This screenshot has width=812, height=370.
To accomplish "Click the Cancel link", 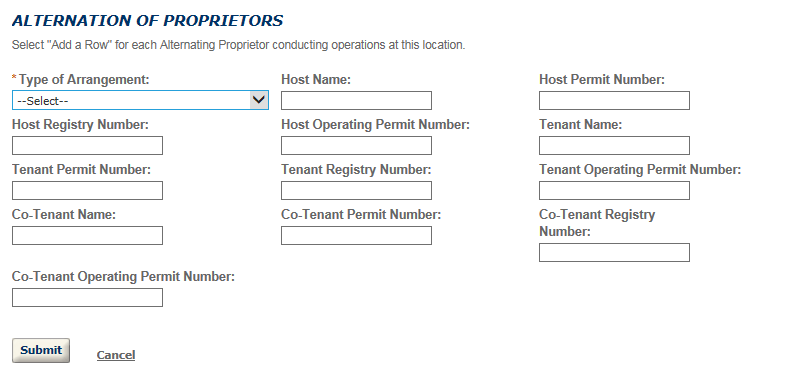I will click(x=116, y=355).
